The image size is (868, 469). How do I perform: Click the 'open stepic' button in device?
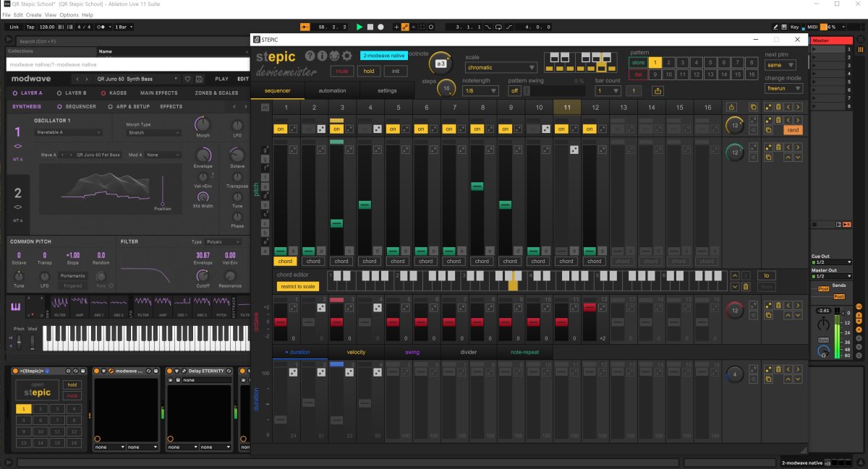point(38,389)
